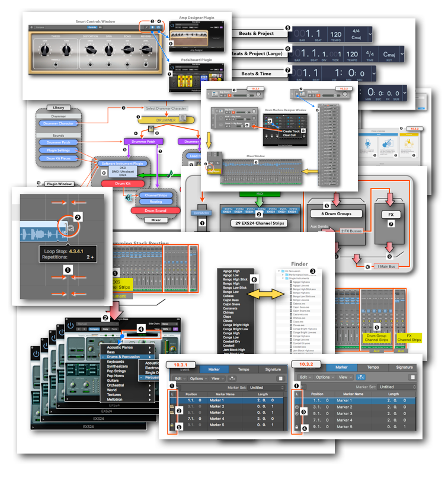Click the volume slider on 10.3.1 Big Room track
This screenshot has width=448, height=485.
coord(243,95)
